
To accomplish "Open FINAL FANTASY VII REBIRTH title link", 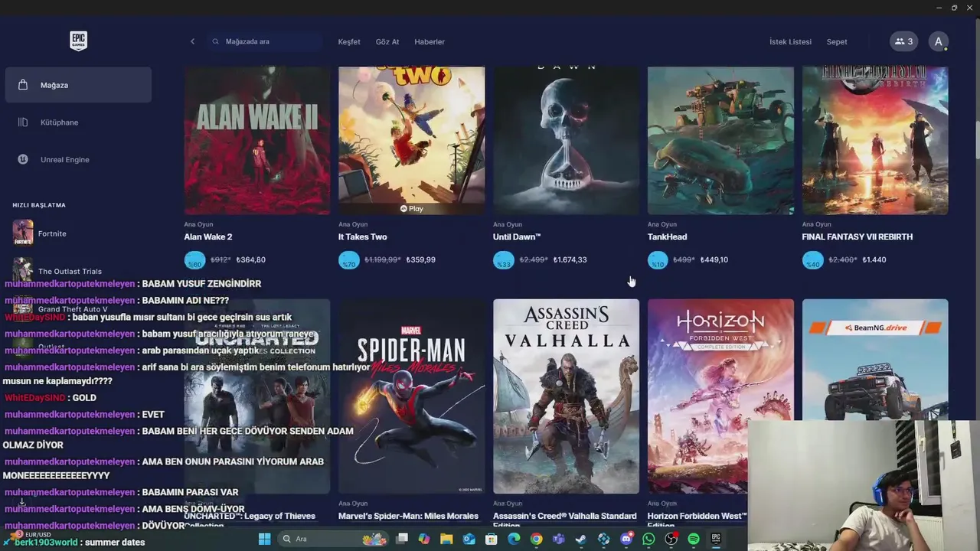I will click(857, 237).
